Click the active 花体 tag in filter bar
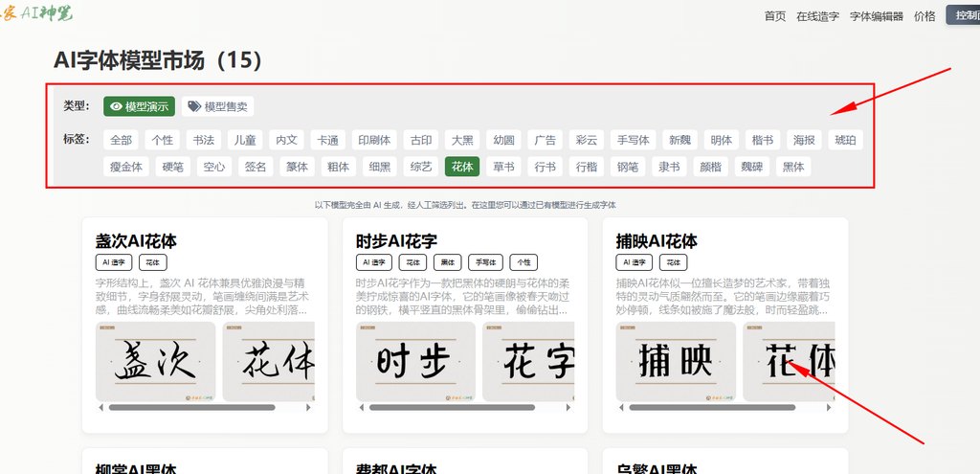Viewport: 980px width, 474px height. (462, 167)
